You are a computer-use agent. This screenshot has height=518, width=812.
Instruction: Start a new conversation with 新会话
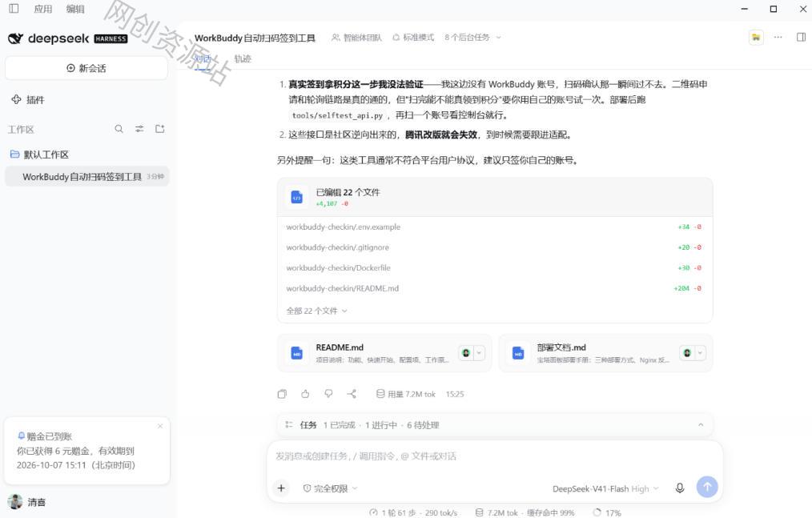(x=86, y=68)
